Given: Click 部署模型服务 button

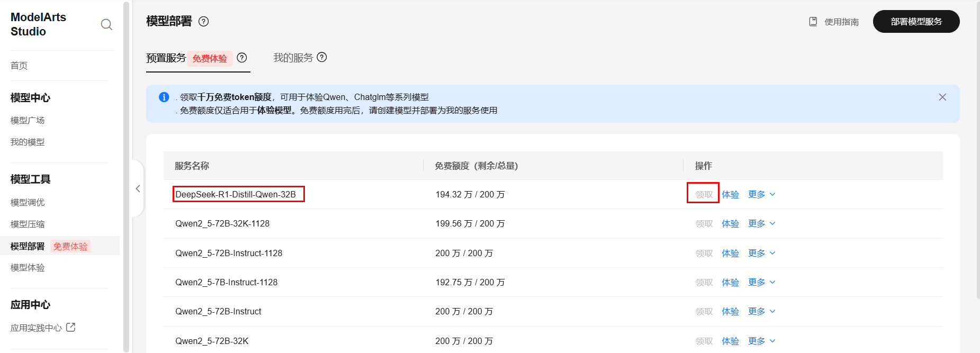Looking at the screenshot, I should click(x=916, y=22).
